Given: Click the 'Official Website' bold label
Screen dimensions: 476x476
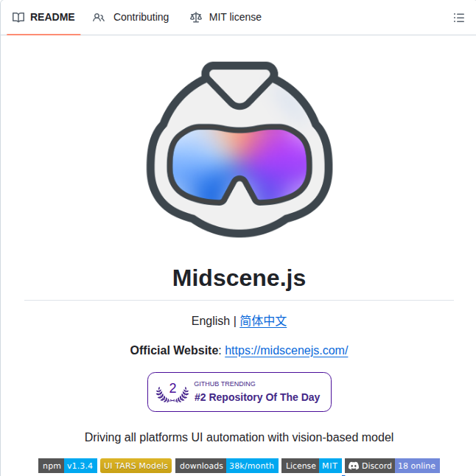Looking at the screenshot, I should pyautogui.click(x=174, y=350).
